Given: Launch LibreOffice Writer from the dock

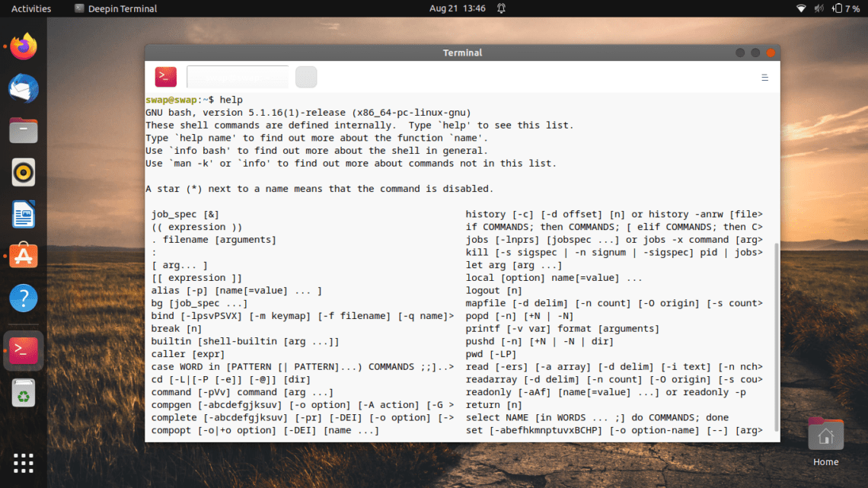Looking at the screenshot, I should [22, 214].
